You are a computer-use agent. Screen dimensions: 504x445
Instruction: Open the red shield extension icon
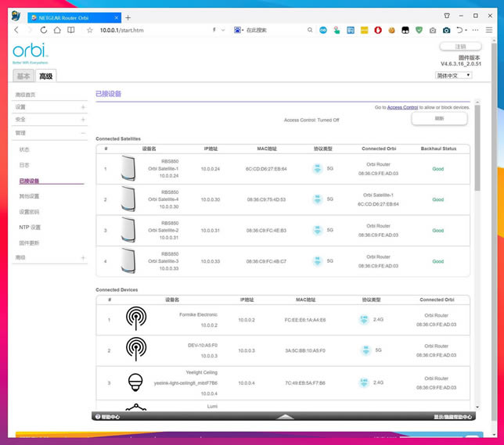378,31
